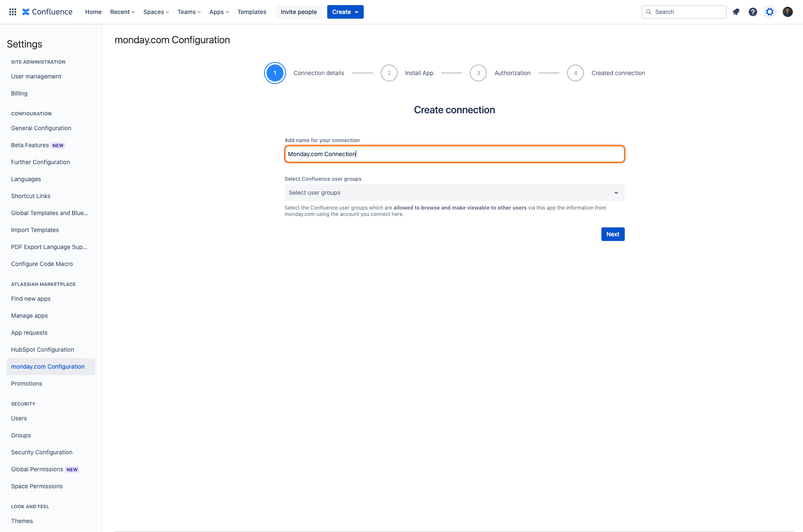Open Templates in top navigation

tap(252, 12)
